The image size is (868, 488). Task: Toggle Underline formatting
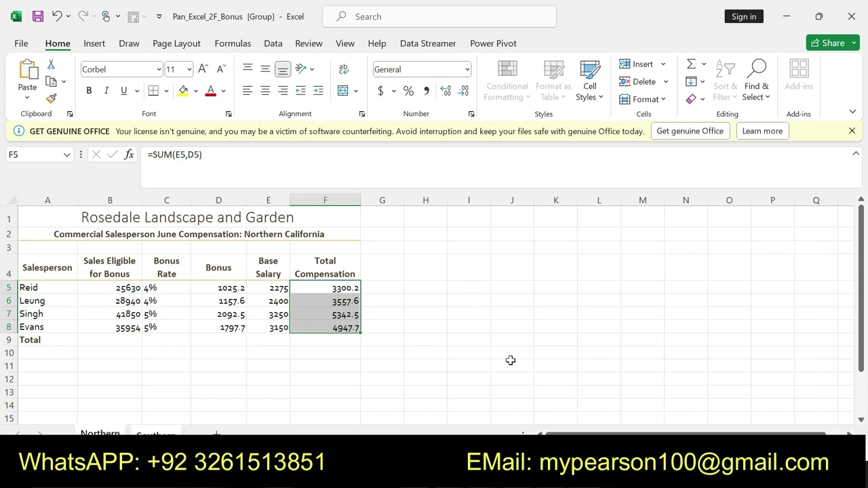tap(123, 90)
